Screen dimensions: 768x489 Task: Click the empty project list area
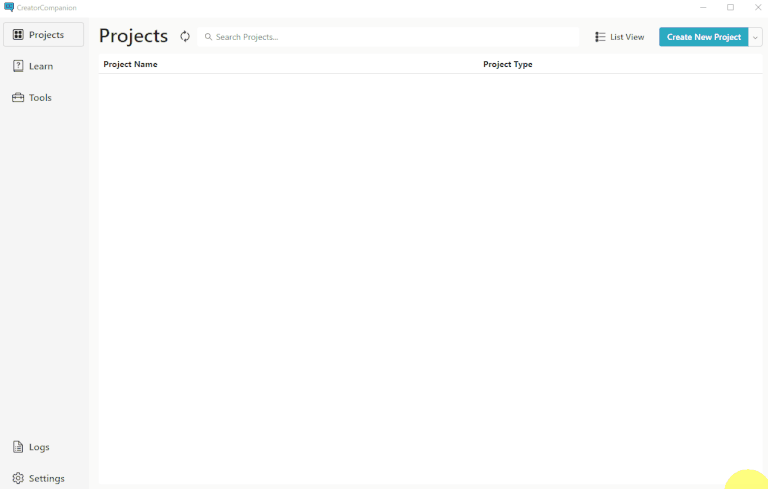(x=430, y=270)
